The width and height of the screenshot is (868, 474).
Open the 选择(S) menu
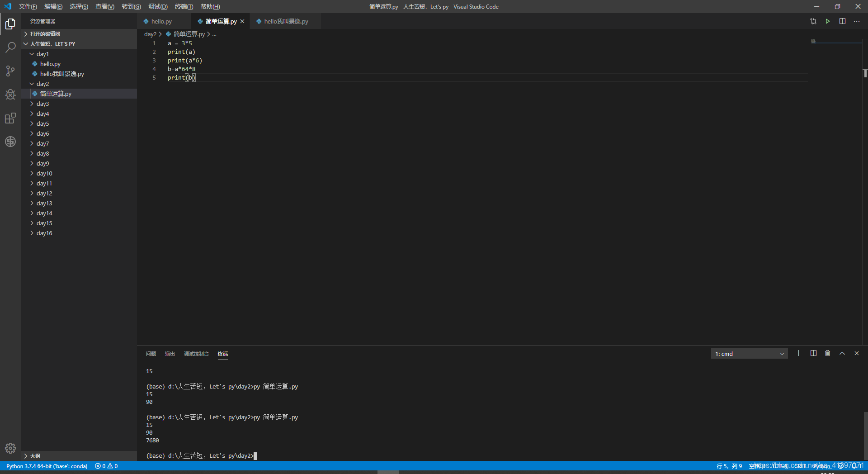(79, 6)
